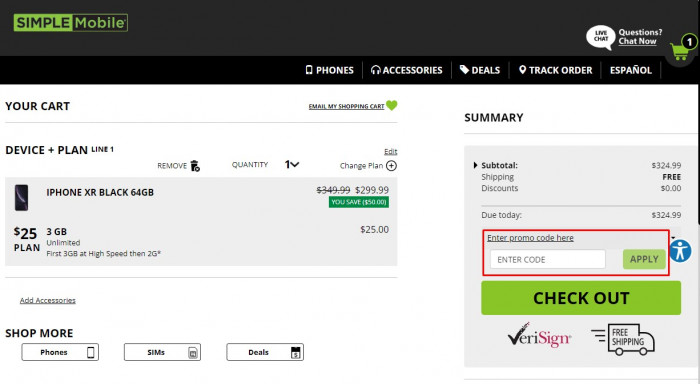Click the Remove label text
The width and height of the screenshot is (700, 384).
pyautogui.click(x=172, y=166)
